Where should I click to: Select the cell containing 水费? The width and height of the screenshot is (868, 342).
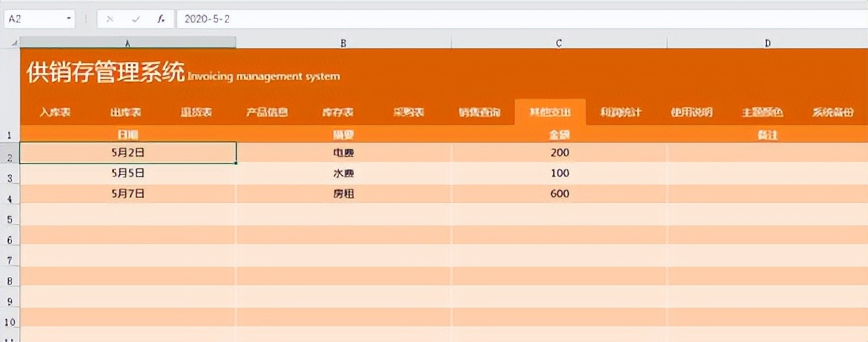pyautogui.click(x=343, y=173)
